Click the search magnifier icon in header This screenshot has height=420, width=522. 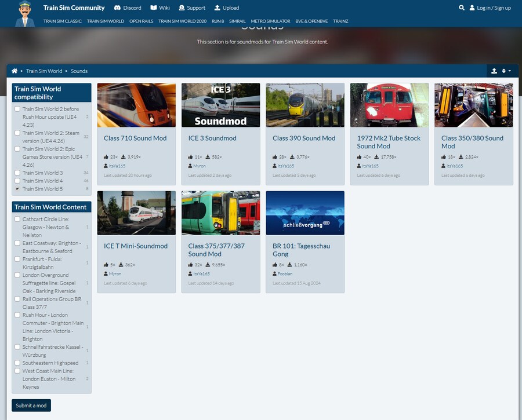(x=462, y=8)
